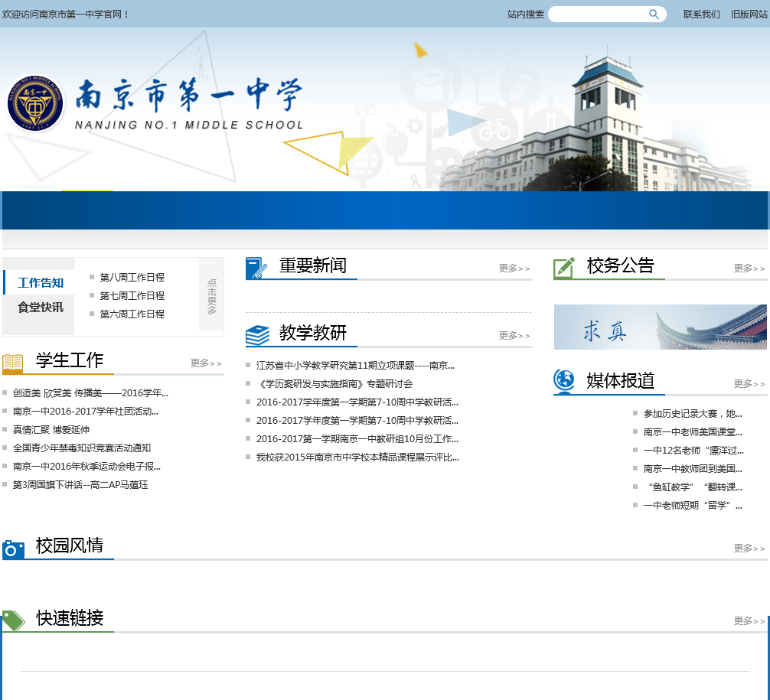Open 第3周国旗下讲话 article
Screen dimensions: 770x700
point(80,485)
